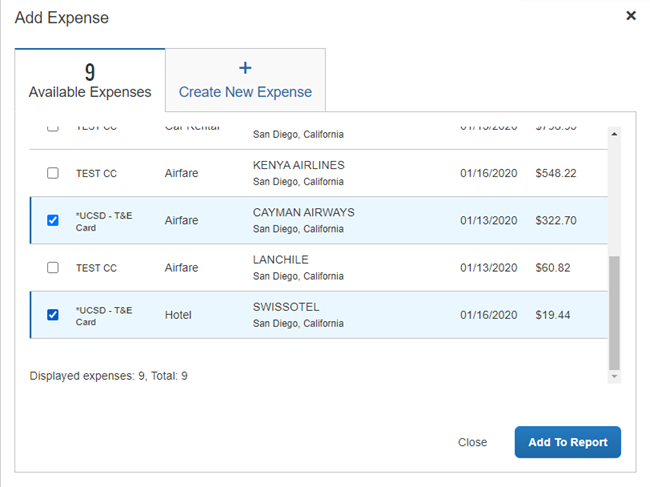Click the expense list scrollbar thumb
The width and height of the screenshot is (650, 487).
(x=614, y=310)
